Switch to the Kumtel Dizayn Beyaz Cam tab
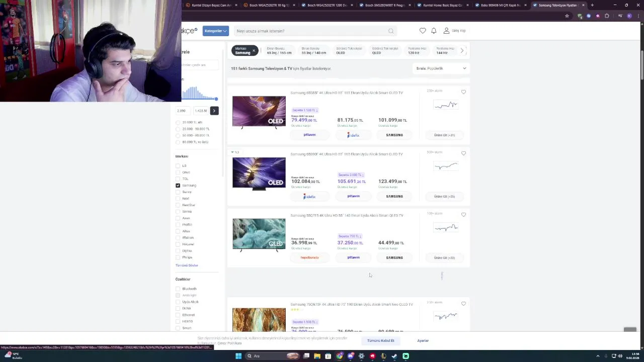This screenshot has height=362, width=644. pos(211,5)
